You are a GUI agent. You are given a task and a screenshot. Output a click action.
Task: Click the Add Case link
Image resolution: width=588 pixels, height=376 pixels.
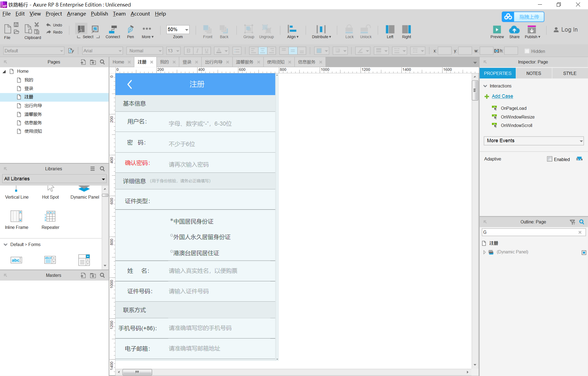tap(502, 96)
